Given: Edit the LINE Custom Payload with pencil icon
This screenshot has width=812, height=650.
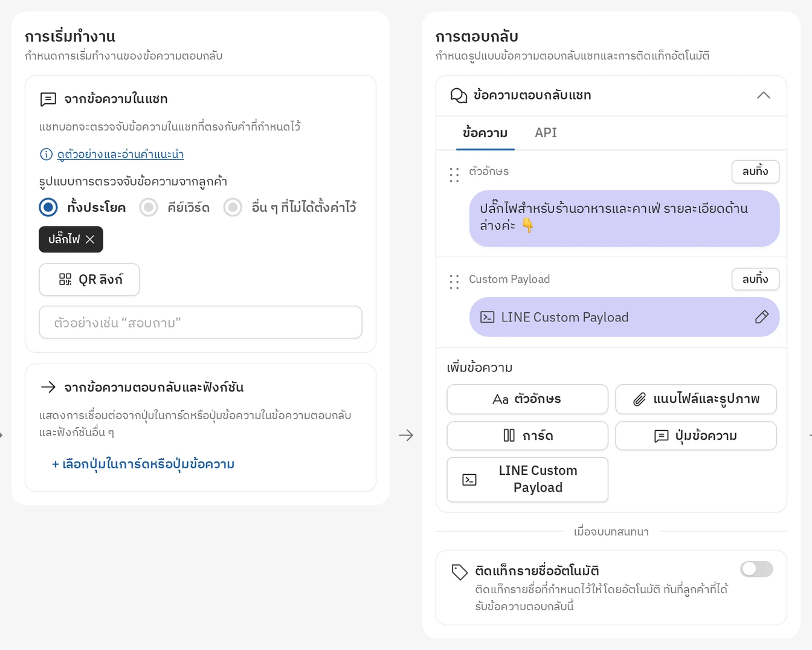Looking at the screenshot, I should pos(762,317).
